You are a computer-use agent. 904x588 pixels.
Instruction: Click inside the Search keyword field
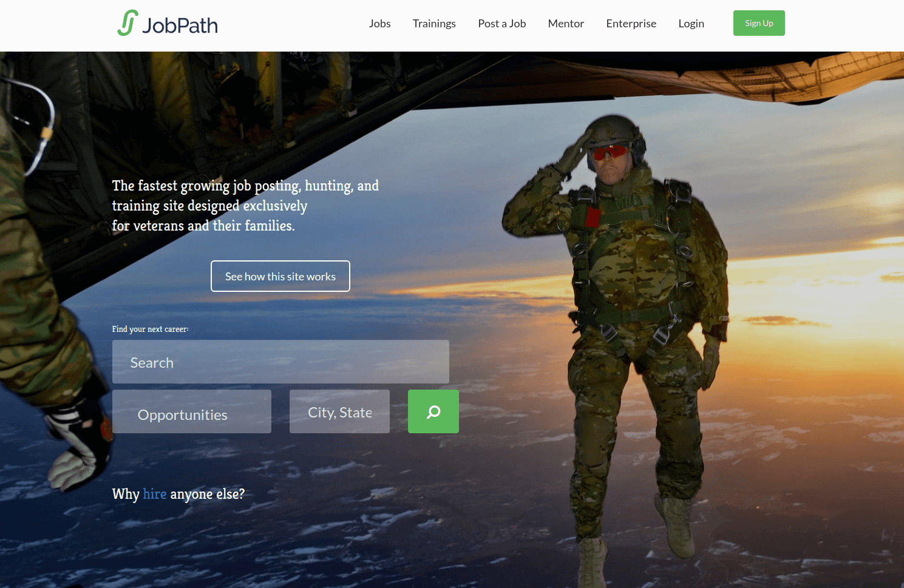coord(280,362)
